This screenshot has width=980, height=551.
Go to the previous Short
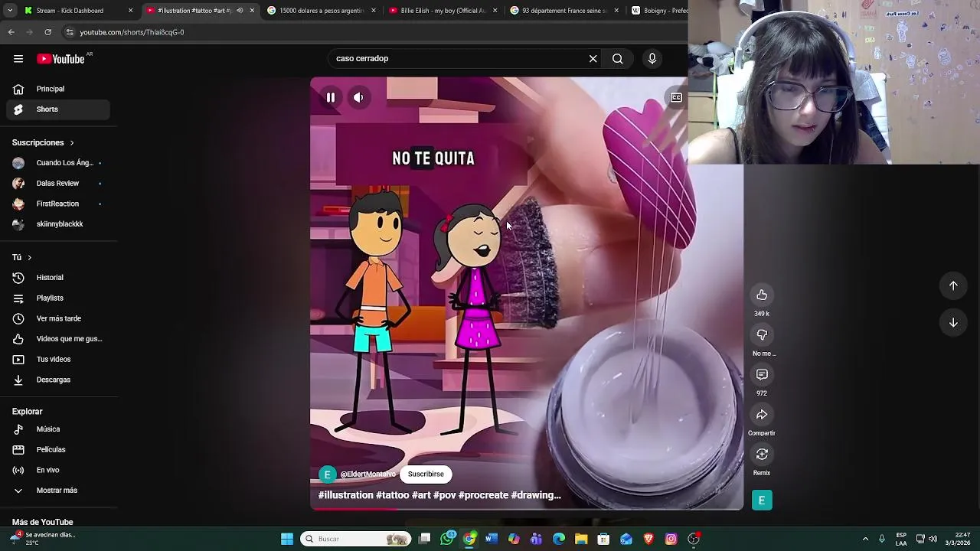(953, 285)
